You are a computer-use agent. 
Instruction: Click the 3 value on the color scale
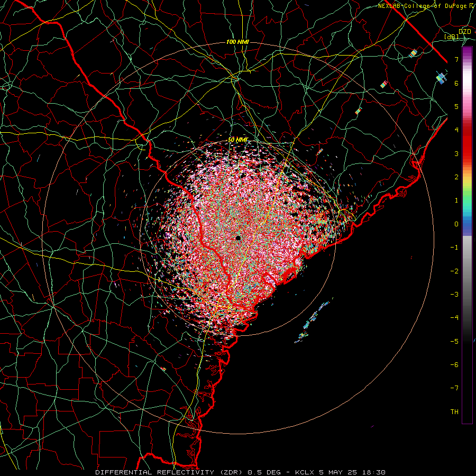456,153
